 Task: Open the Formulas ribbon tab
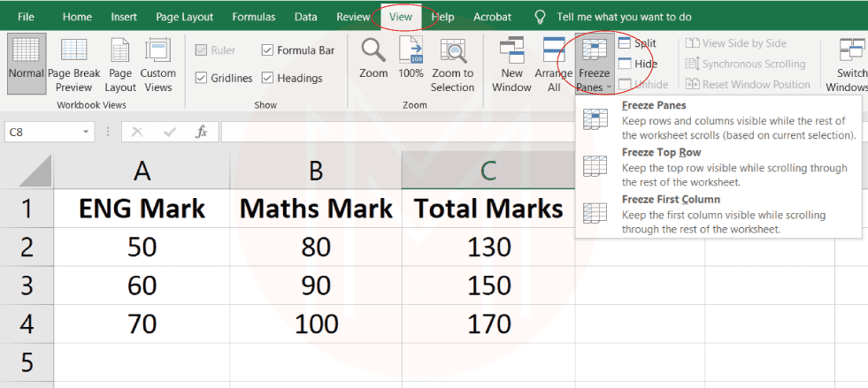click(x=253, y=17)
